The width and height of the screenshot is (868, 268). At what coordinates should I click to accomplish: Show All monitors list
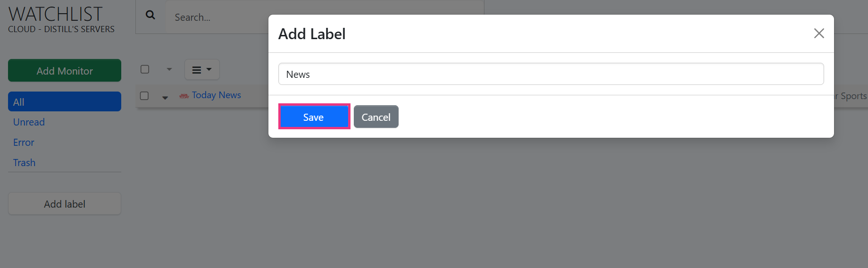(x=65, y=102)
